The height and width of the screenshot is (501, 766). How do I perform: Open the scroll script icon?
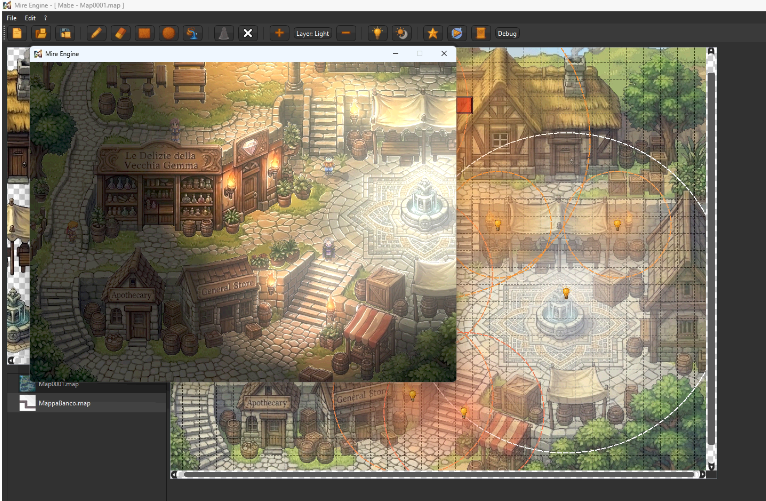pos(480,33)
